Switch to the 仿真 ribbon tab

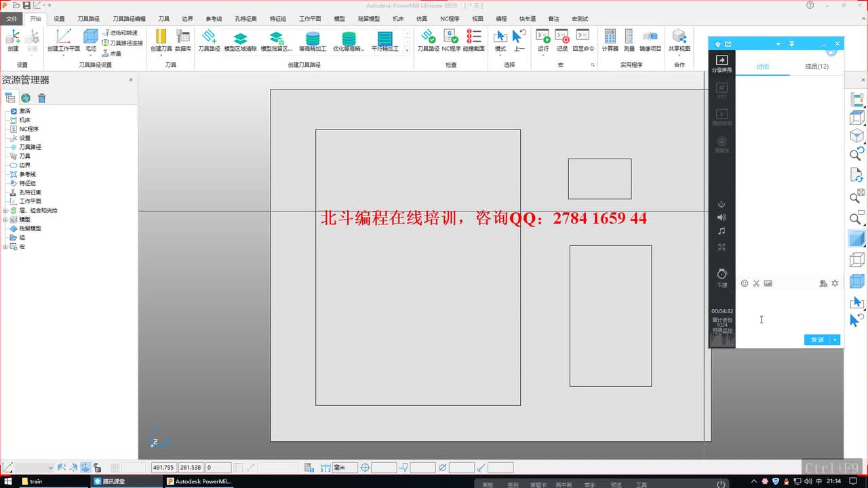(422, 19)
